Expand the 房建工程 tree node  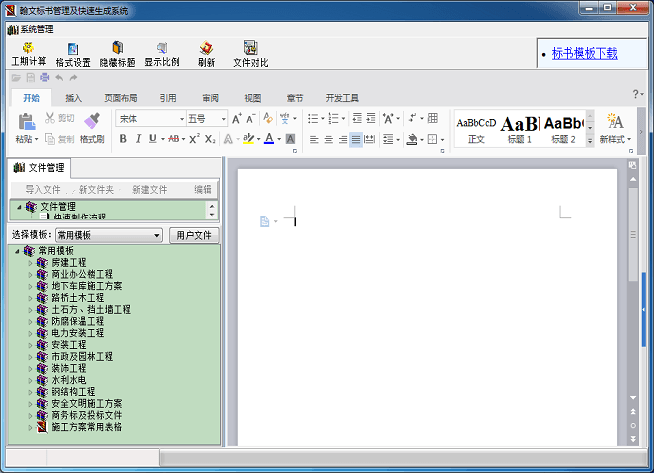click(x=30, y=263)
